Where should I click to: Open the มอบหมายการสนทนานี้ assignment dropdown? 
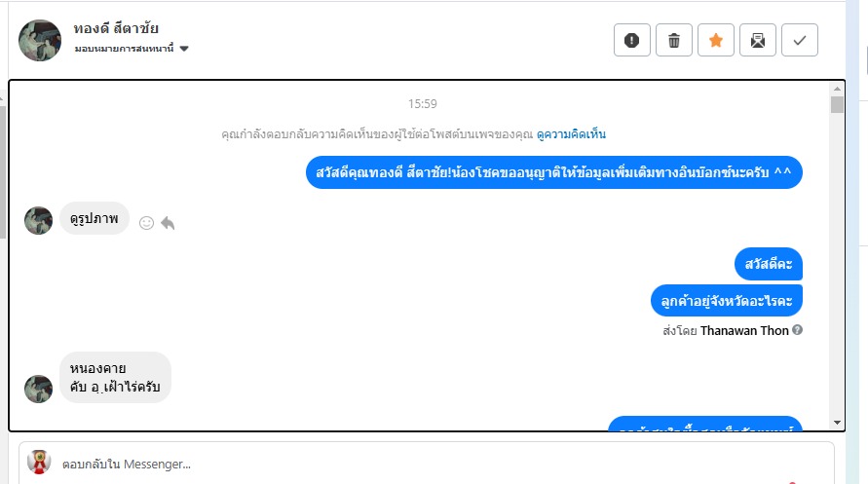point(132,49)
